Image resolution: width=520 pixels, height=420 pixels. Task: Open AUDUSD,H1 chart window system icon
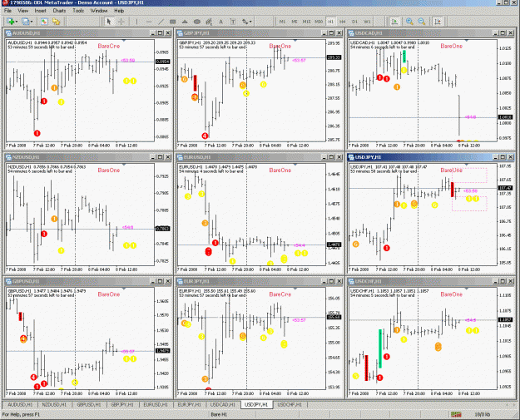point(8,33)
